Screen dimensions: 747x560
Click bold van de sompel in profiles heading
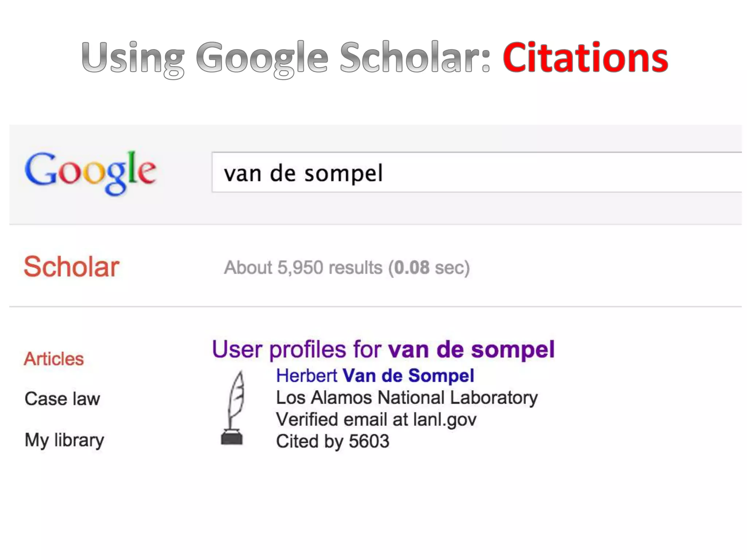[x=471, y=349]
